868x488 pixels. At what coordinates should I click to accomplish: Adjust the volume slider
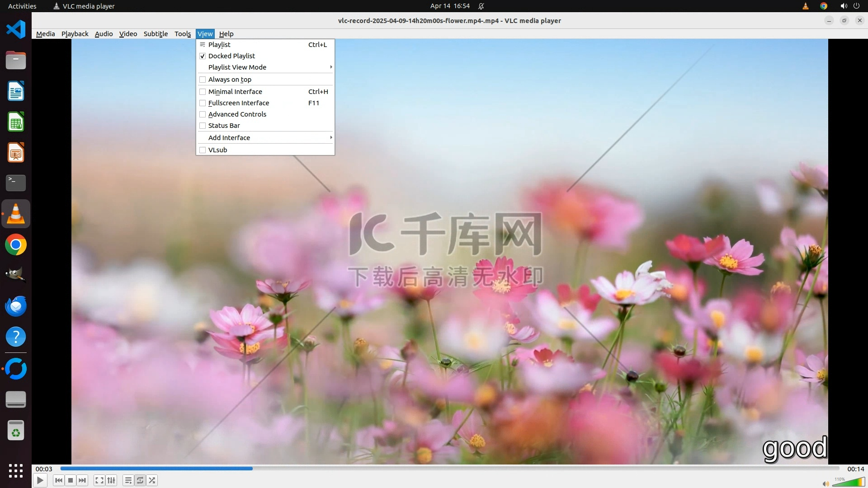848,483
